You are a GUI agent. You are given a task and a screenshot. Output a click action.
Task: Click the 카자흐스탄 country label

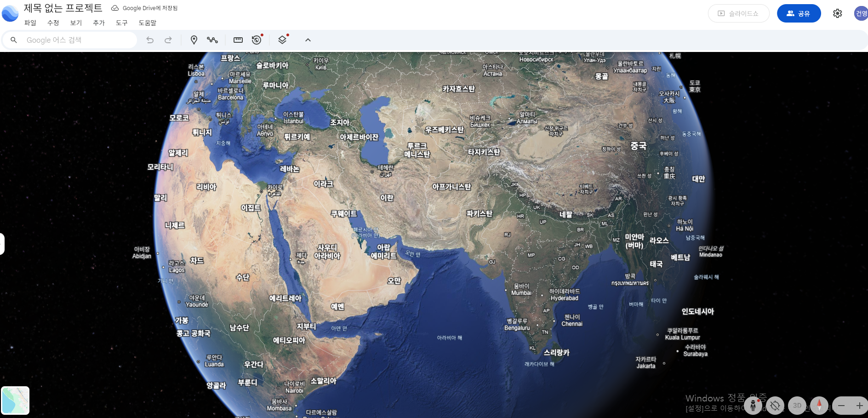pyautogui.click(x=458, y=89)
